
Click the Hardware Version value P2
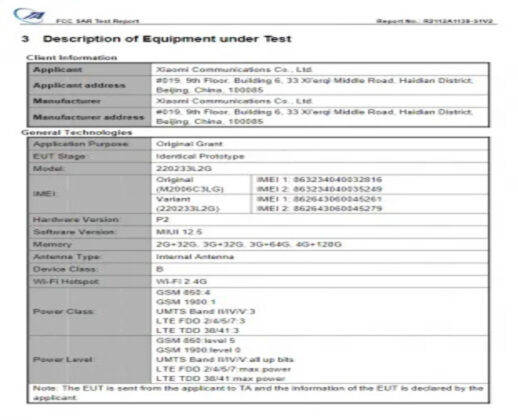coord(162,220)
